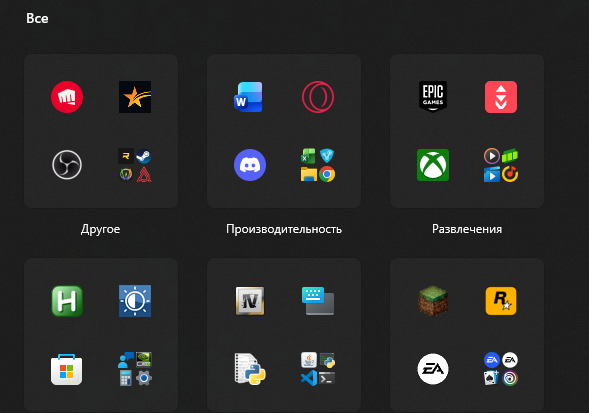
Task: Expand the Развлечения cluster of media players
Action: pyautogui.click(x=501, y=165)
